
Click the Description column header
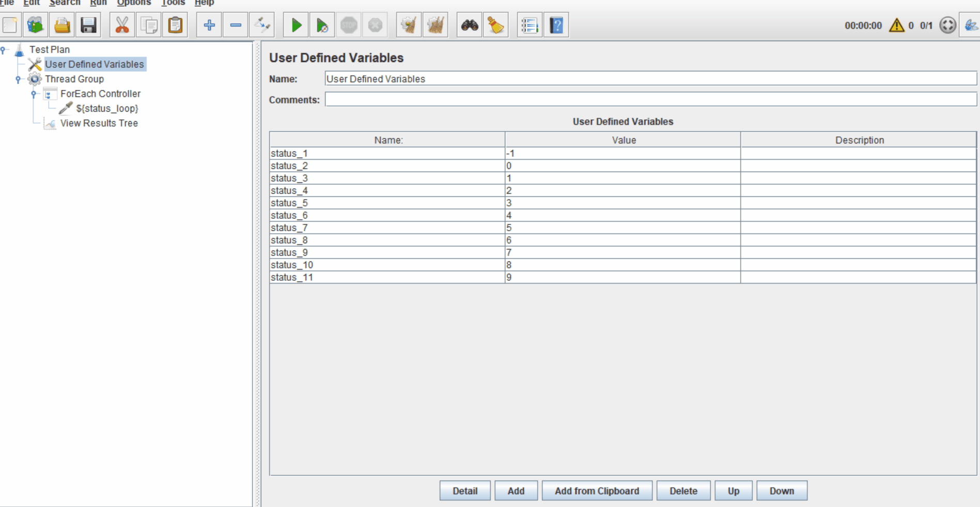[x=859, y=140]
